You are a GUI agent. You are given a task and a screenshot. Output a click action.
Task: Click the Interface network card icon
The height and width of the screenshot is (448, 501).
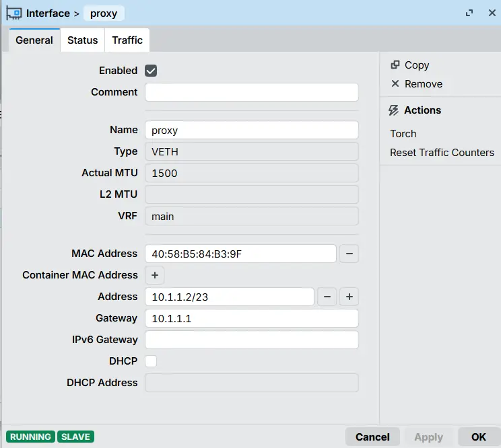pos(13,13)
